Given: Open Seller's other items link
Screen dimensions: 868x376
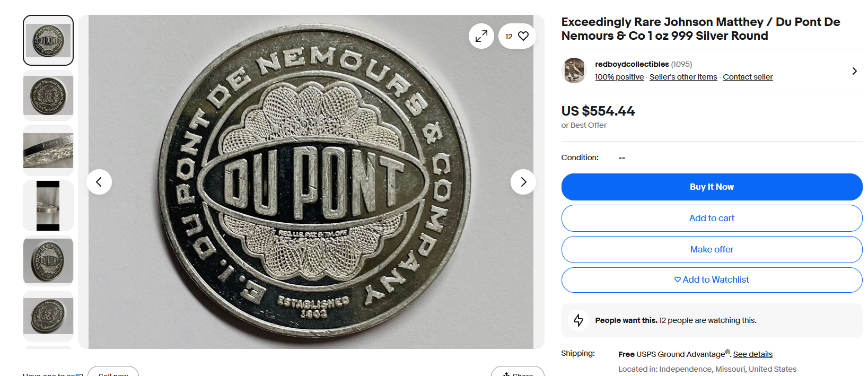Looking at the screenshot, I should pyautogui.click(x=683, y=77).
